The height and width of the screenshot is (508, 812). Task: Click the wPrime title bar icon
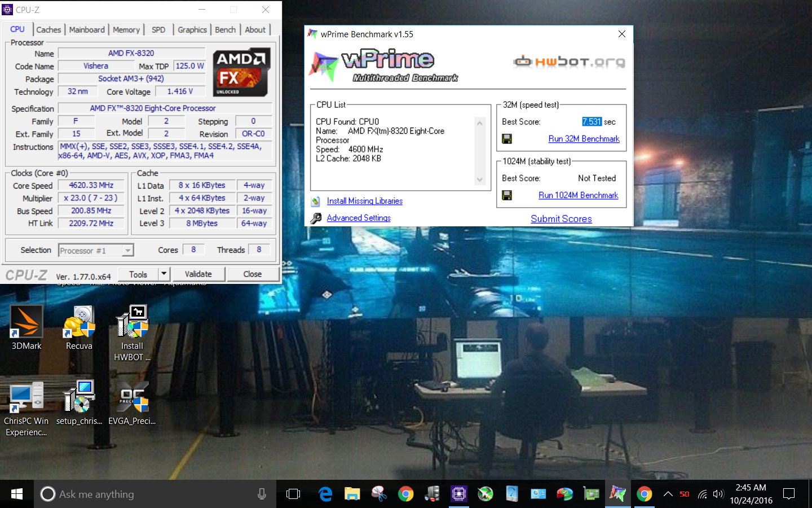click(312, 34)
